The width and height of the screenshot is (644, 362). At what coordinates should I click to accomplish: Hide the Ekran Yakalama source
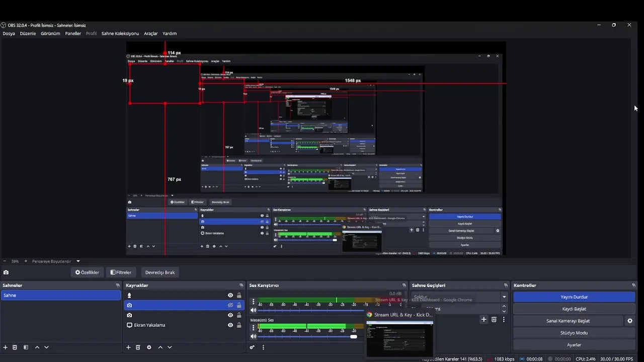point(230,325)
